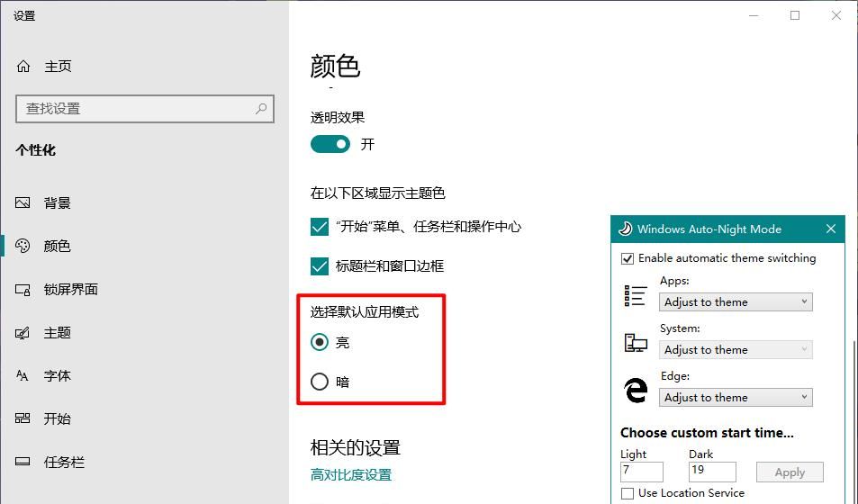This screenshot has width=858, height=504.
Task: Click the 在以下区域显示主题色 label
Action: click(377, 193)
